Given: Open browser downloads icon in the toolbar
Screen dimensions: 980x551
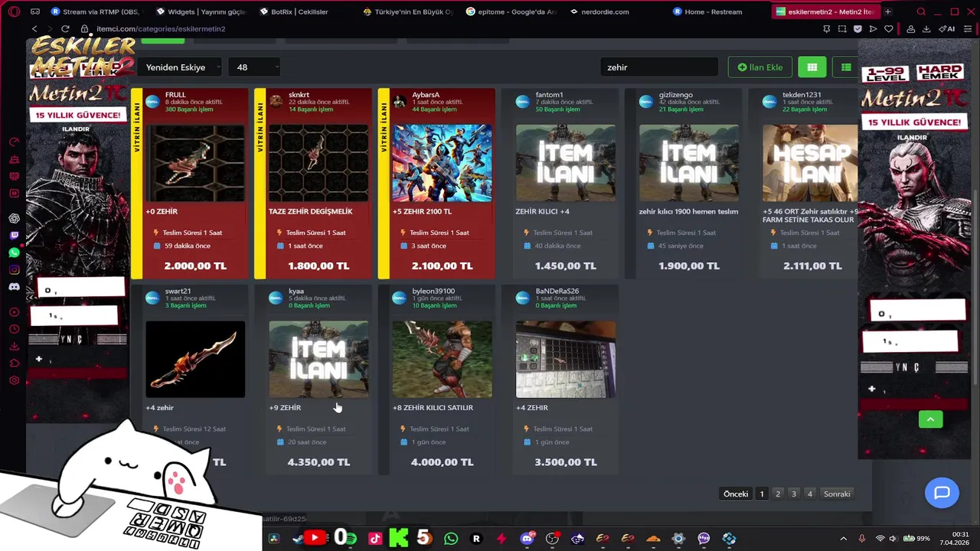Looking at the screenshot, I should [926, 28].
